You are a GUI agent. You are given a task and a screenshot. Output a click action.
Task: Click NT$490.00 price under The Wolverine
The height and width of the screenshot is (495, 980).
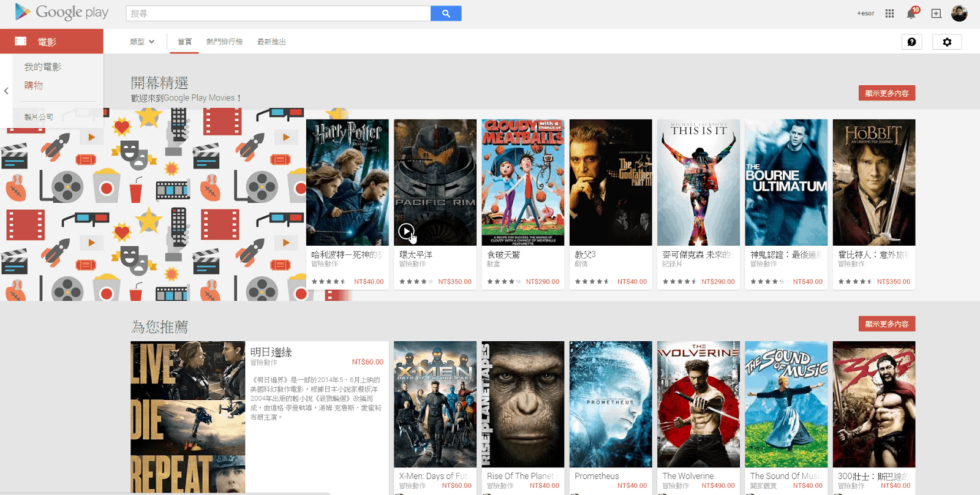(718, 486)
